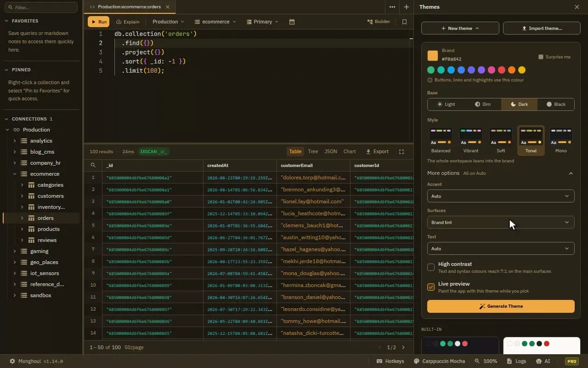This screenshot has height=368, width=588.
Task: Click Import theme button
Action: click(542, 28)
